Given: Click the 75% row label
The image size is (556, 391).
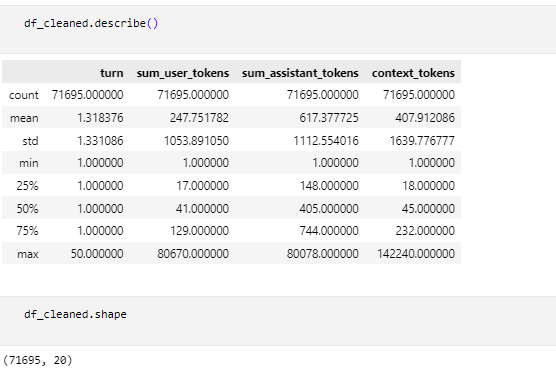Looking at the screenshot, I should [x=27, y=231].
